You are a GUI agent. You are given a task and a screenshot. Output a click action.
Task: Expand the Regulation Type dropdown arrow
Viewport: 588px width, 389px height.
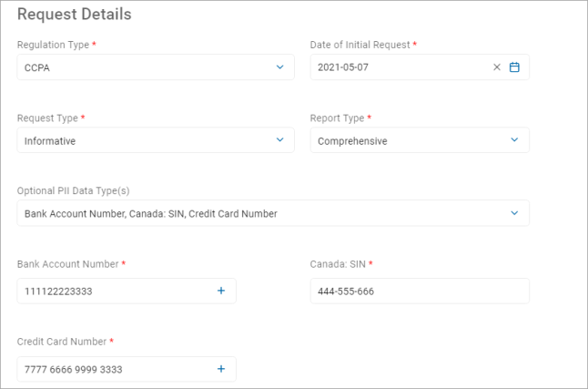279,67
